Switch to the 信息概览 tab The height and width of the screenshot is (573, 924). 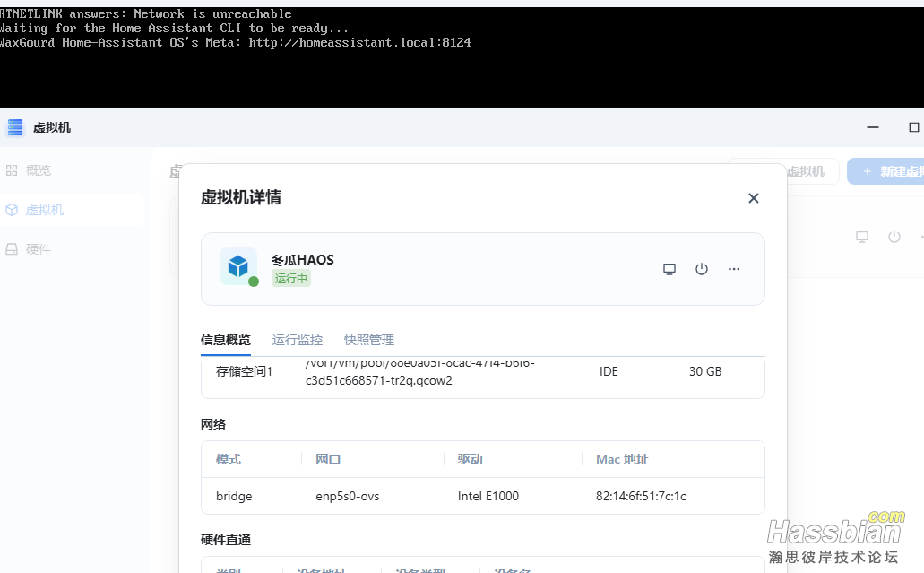tap(226, 341)
